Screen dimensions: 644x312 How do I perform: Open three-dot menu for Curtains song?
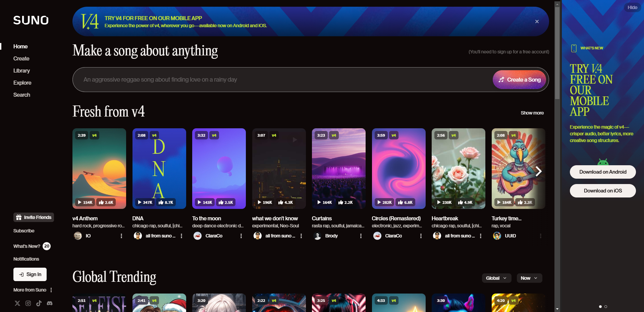pos(361,236)
